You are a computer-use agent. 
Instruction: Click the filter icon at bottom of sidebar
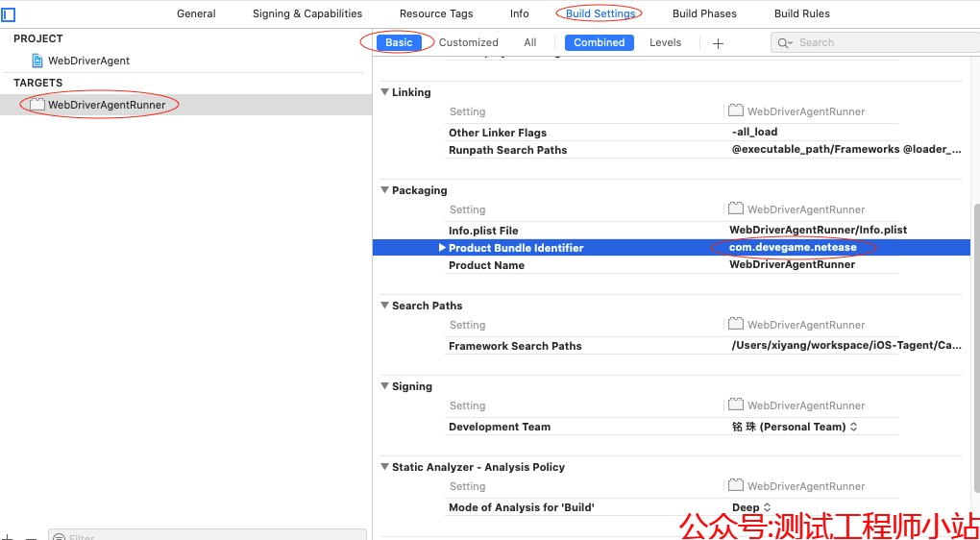59,537
